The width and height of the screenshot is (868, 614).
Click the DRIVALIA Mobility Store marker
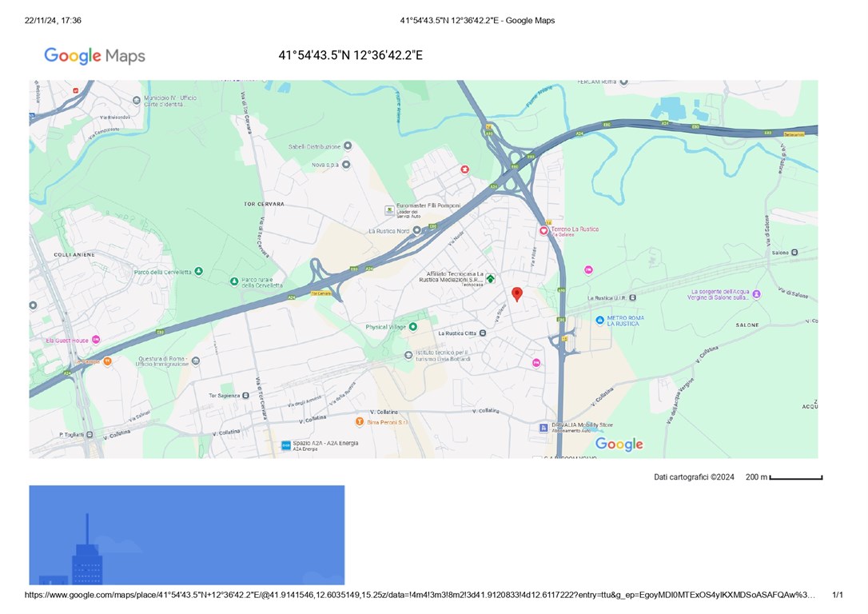tap(544, 428)
